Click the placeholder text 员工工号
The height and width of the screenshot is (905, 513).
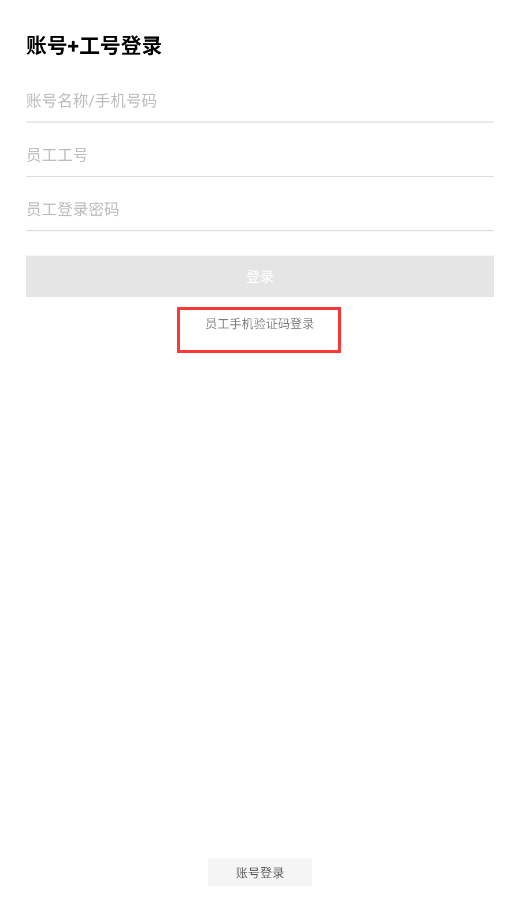click(57, 155)
